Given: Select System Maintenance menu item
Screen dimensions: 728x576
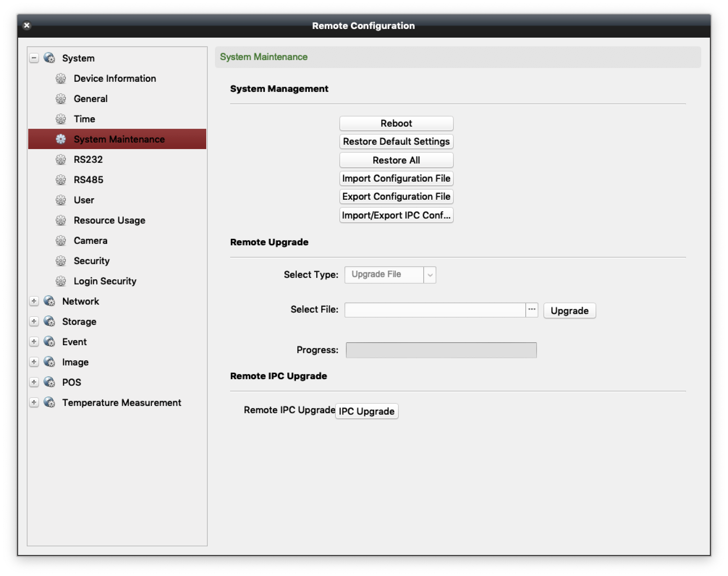Looking at the screenshot, I should 119,139.
